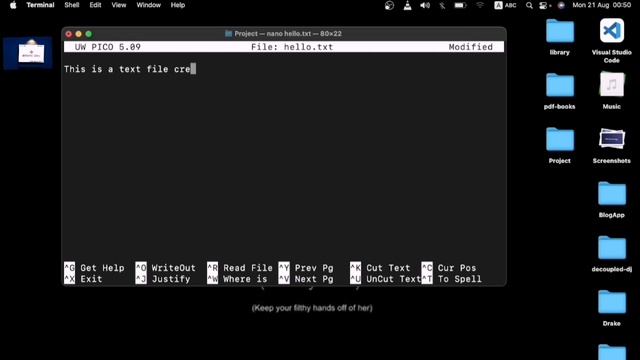Open the Help menu
Image resolution: width=640 pixels, height=360 pixels.
coord(178,5)
